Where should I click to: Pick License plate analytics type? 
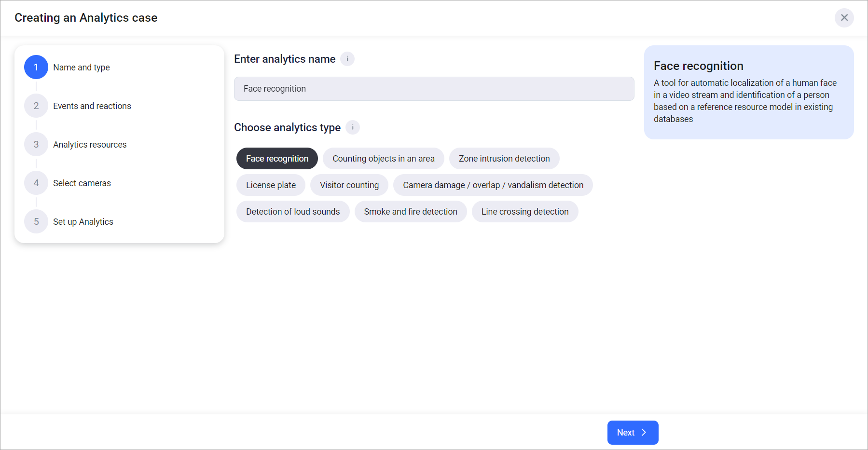point(271,185)
